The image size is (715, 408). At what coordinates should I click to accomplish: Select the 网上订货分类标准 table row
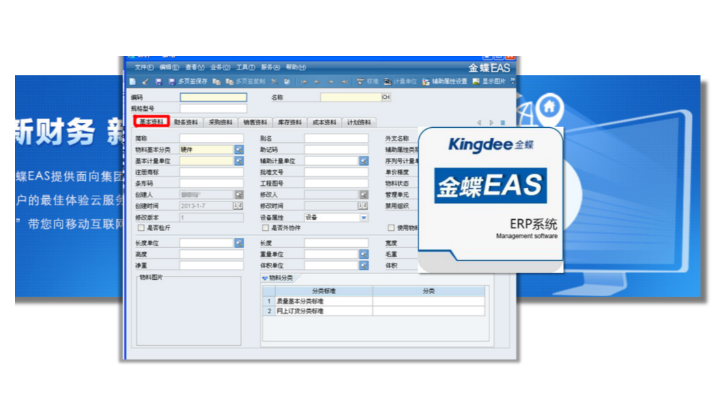coord(373,311)
